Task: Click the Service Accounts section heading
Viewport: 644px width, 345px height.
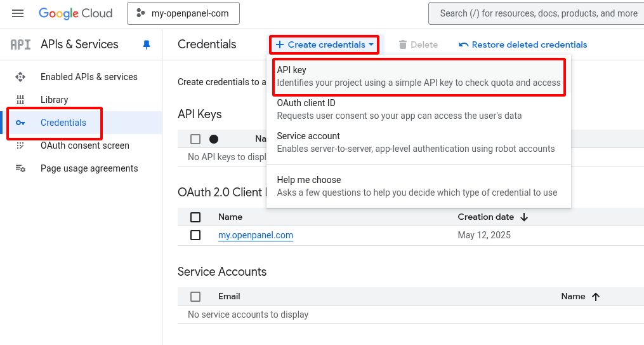Action: 222,272
